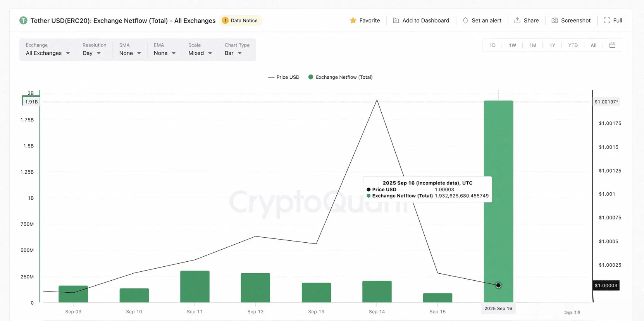Screen dimensions: 644x321
Task: Click the Tether coin logo icon
Action: 23,21
